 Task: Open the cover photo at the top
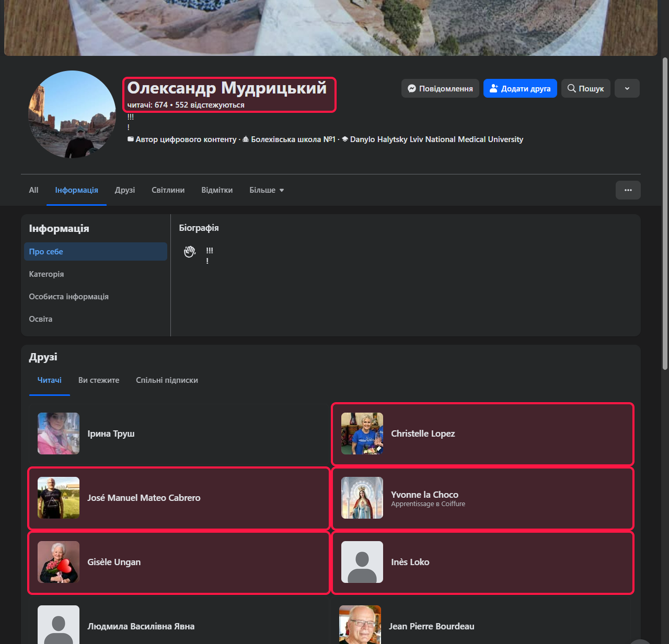click(331, 28)
